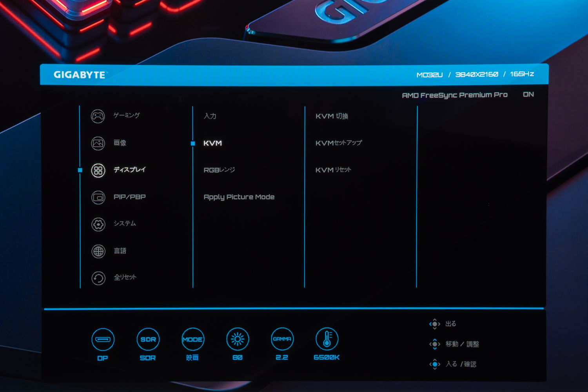Select the ディスプレイ menu category
The width and height of the screenshot is (588, 392).
tap(130, 170)
